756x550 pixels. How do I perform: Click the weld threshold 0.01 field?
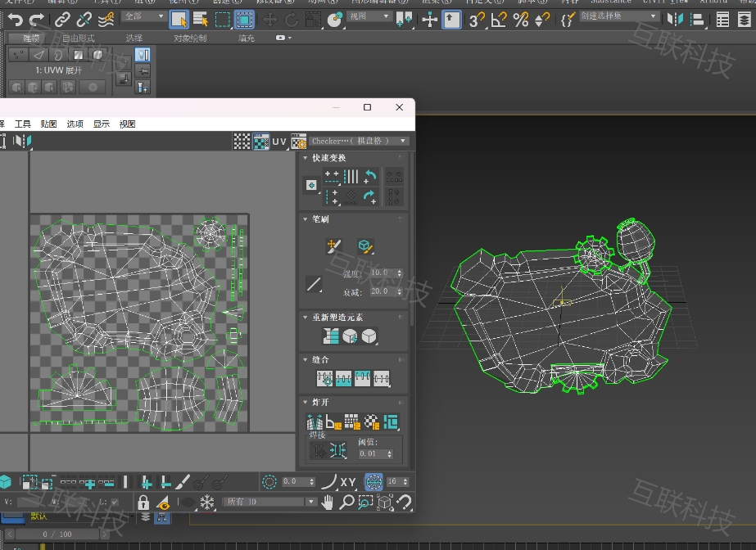pos(376,453)
